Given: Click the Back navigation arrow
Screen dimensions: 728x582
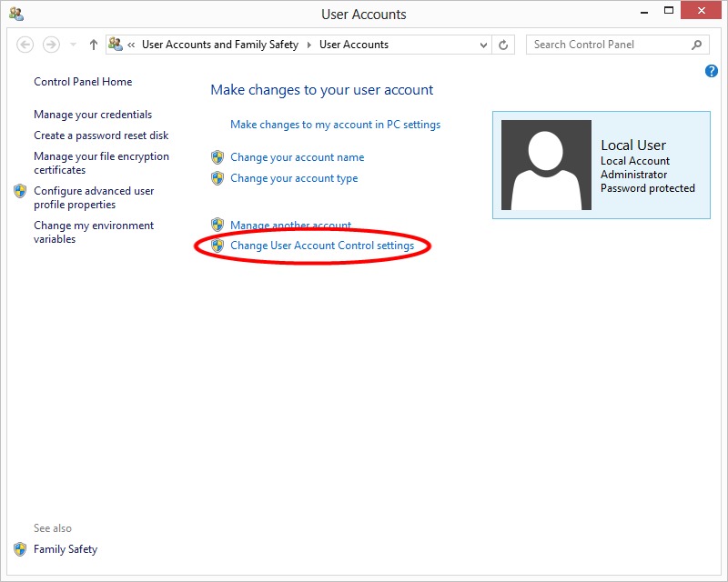Looking at the screenshot, I should pos(25,45).
